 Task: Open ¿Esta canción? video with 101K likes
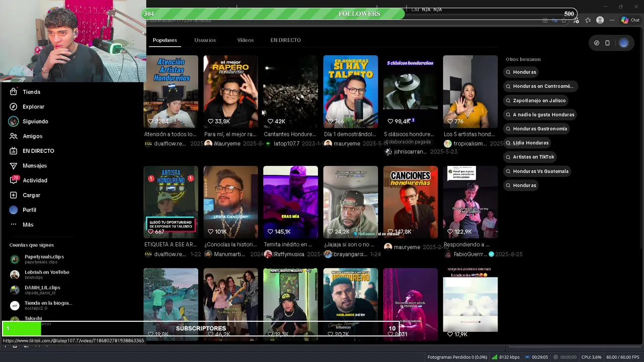(x=230, y=202)
